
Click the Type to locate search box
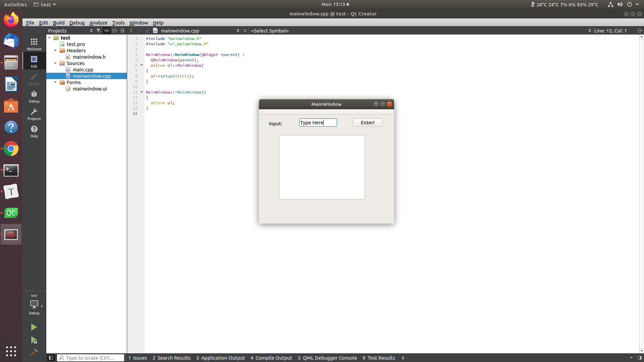(91, 358)
